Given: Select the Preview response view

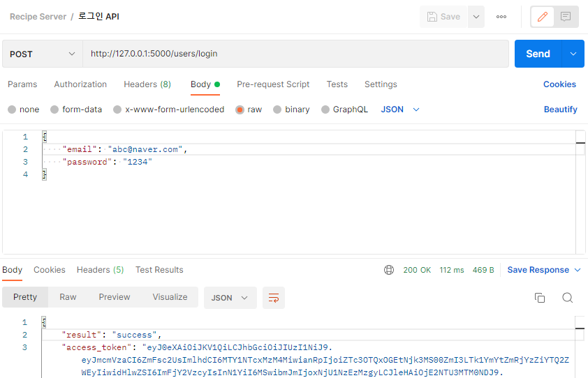Looking at the screenshot, I should click(115, 297).
